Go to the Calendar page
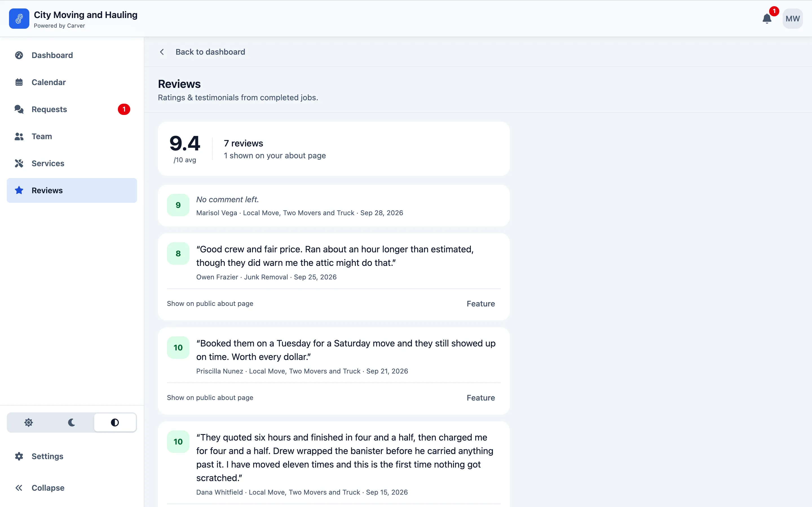The width and height of the screenshot is (812, 507). click(x=72, y=82)
